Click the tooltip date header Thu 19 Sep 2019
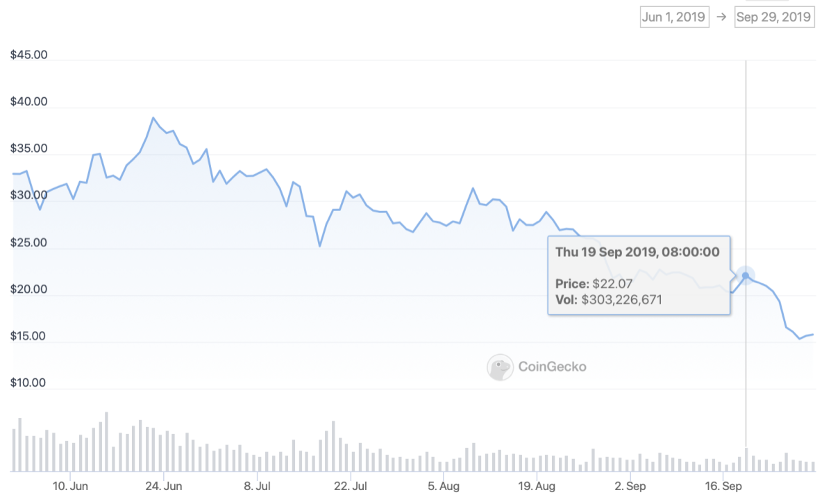The image size is (840, 504). 637,252
